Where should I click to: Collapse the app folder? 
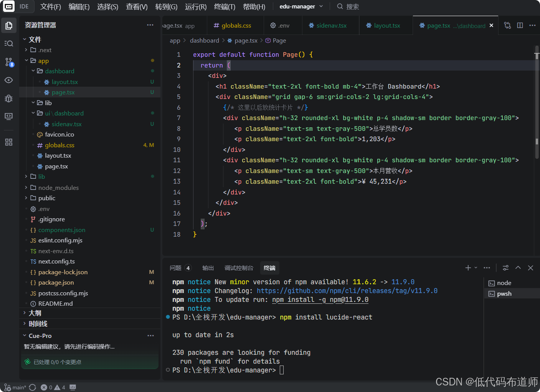tap(90, 61)
